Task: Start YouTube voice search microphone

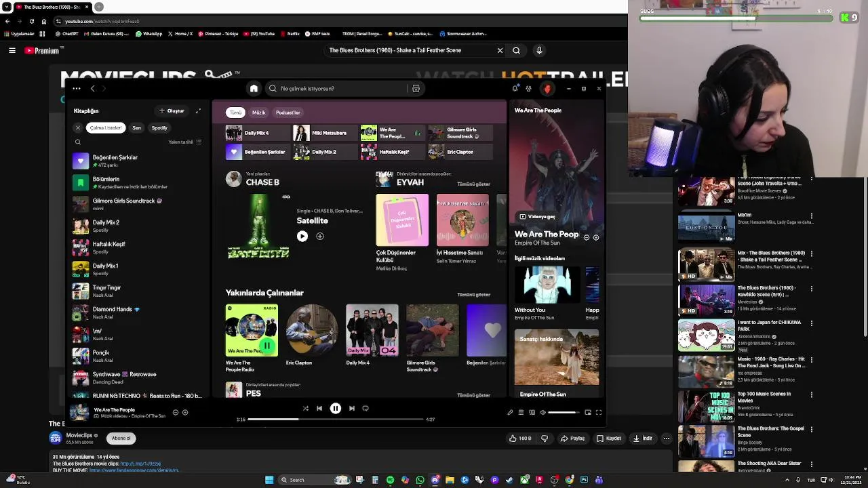Action: tap(539, 50)
